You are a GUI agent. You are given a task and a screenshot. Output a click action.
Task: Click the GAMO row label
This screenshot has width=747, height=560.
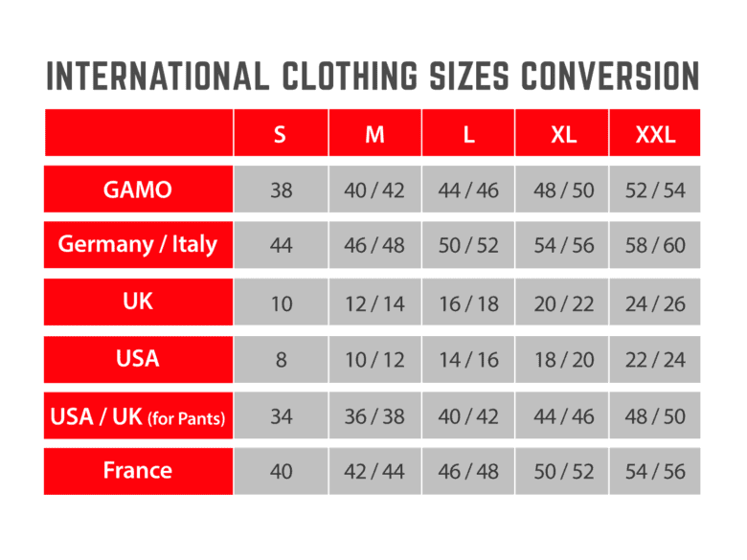pyautogui.click(x=138, y=190)
